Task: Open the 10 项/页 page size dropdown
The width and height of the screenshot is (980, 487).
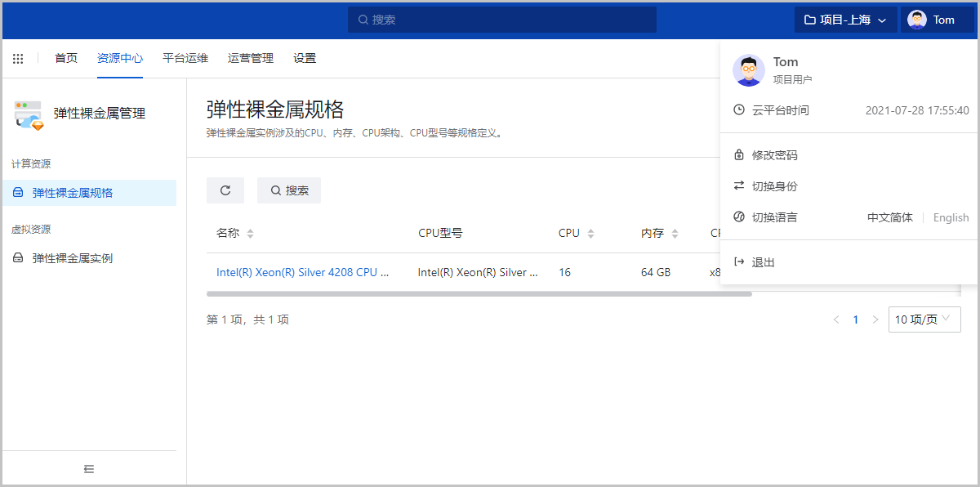Action: coord(924,319)
